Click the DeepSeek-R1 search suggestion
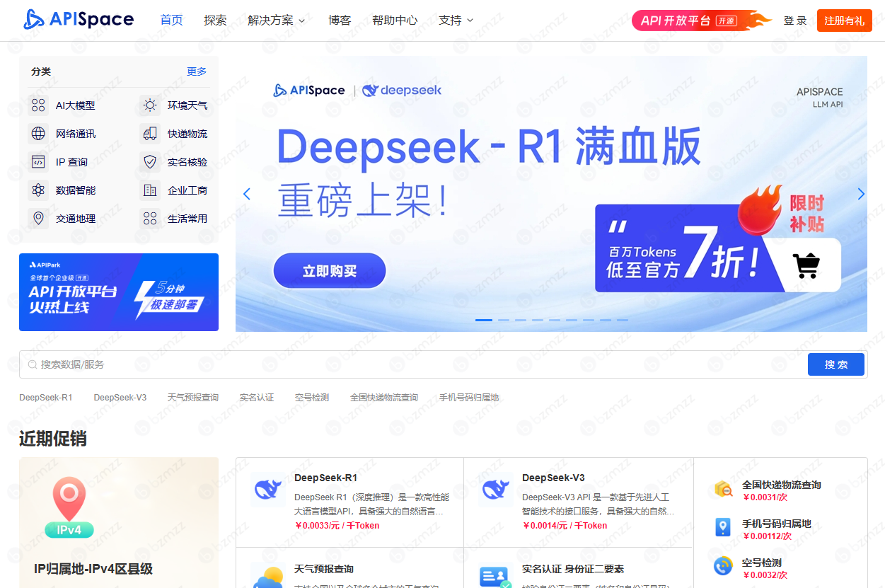The height and width of the screenshot is (588, 885). 46,398
